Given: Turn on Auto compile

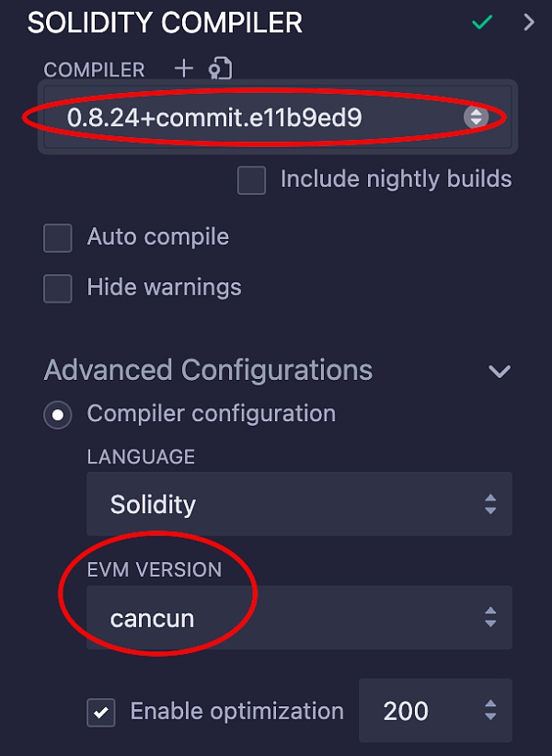Looking at the screenshot, I should [x=57, y=237].
